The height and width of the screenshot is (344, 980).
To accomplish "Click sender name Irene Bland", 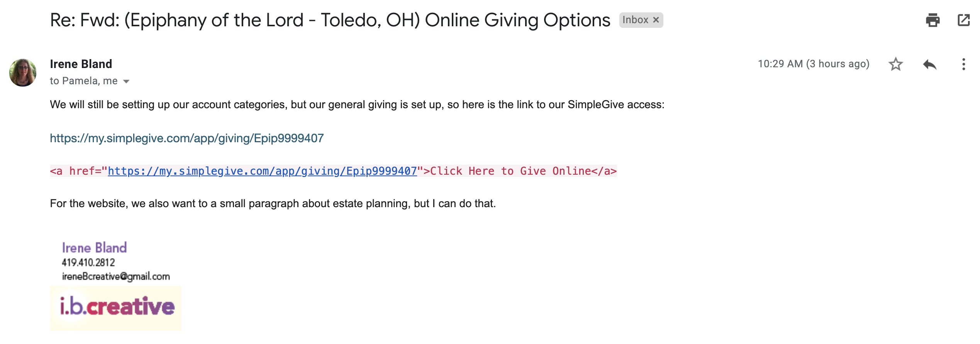I will click(81, 64).
